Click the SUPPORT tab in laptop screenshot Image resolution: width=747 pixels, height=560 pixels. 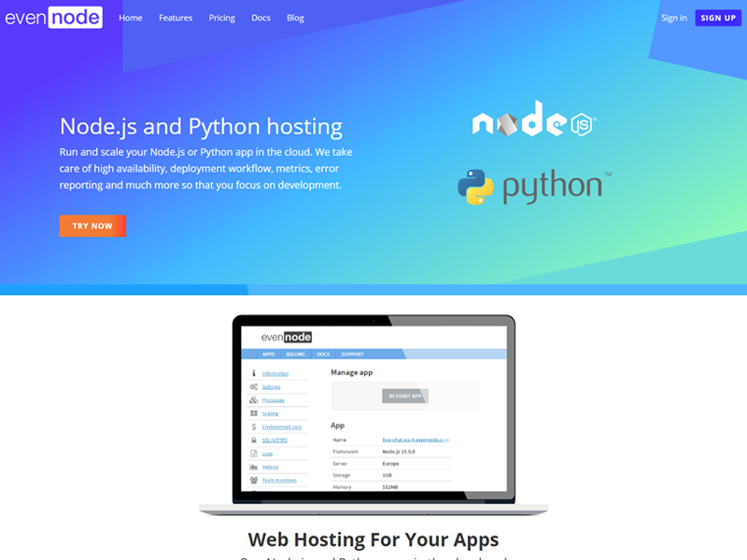(353, 354)
